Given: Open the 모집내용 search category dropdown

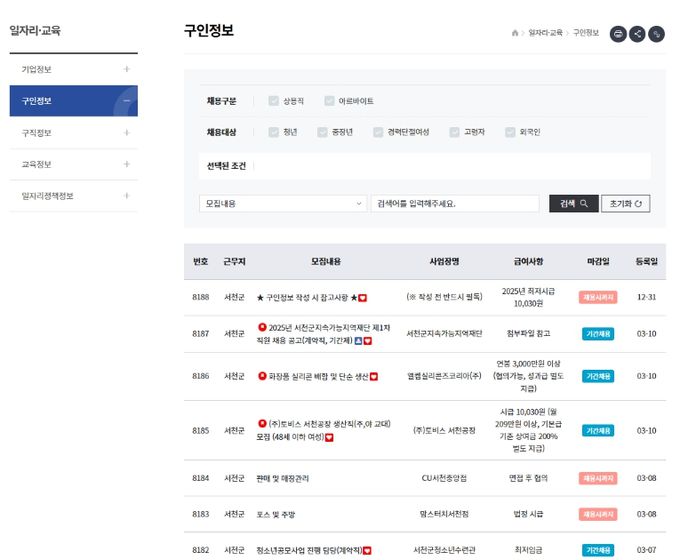Looking at the screenshot, I should point(283,203).
